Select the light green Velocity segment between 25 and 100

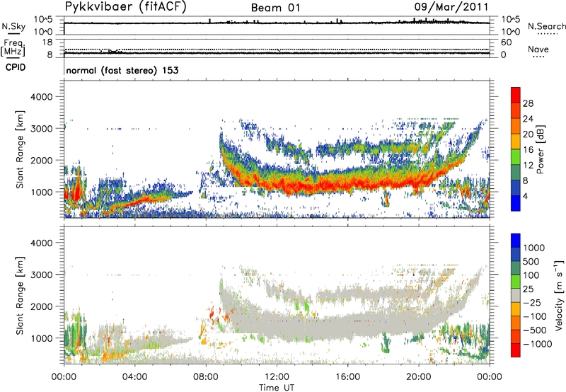click(x=516, y=282)
